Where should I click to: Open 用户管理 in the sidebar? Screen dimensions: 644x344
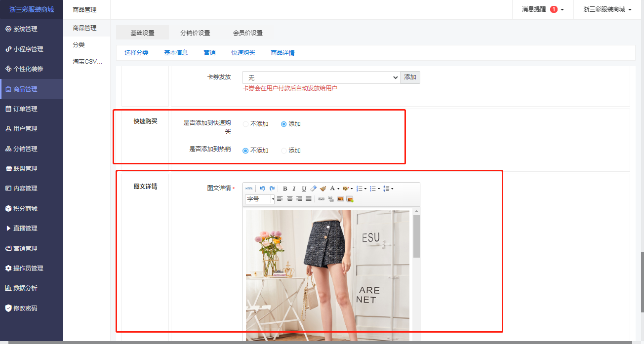click(x=32, y=128)
